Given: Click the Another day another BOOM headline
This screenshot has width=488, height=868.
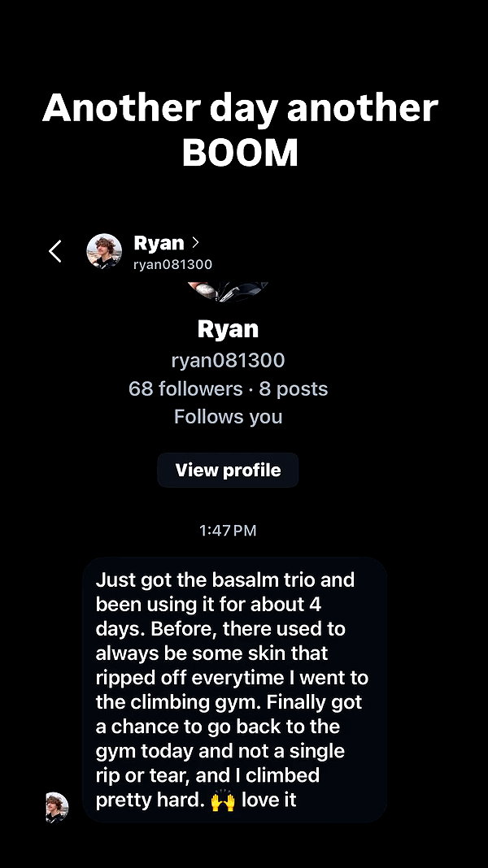Looking at the screenshot, I should tap(241, 131).
